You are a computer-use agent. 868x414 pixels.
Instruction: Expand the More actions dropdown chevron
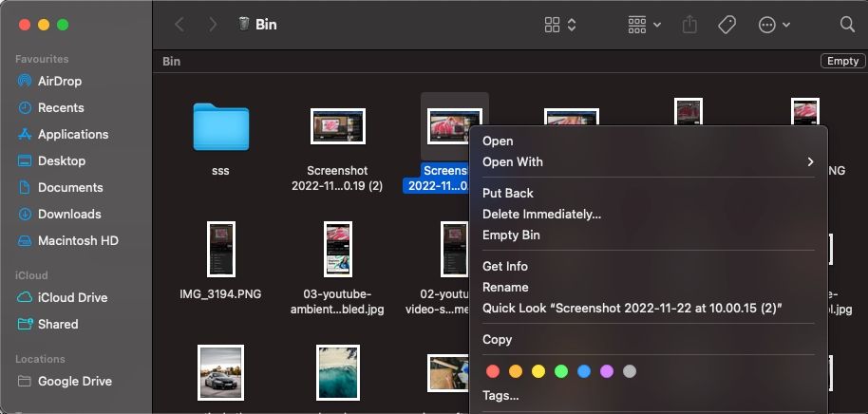786,25
